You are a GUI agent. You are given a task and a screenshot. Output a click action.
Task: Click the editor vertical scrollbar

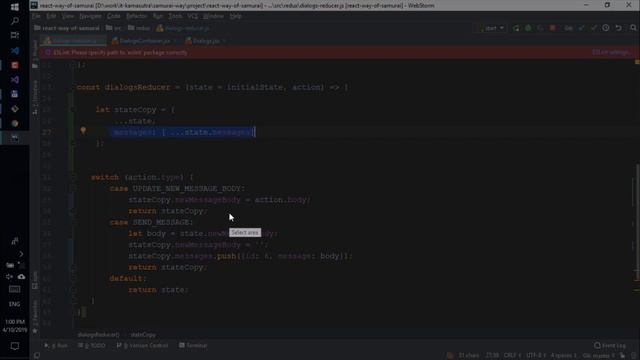click(637, 222)
